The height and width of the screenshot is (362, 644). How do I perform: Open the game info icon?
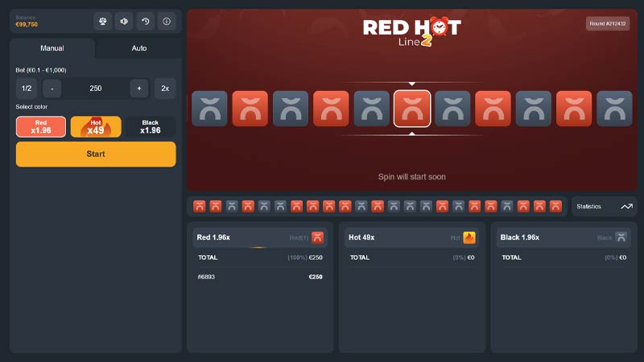click(x=167, y=22)
